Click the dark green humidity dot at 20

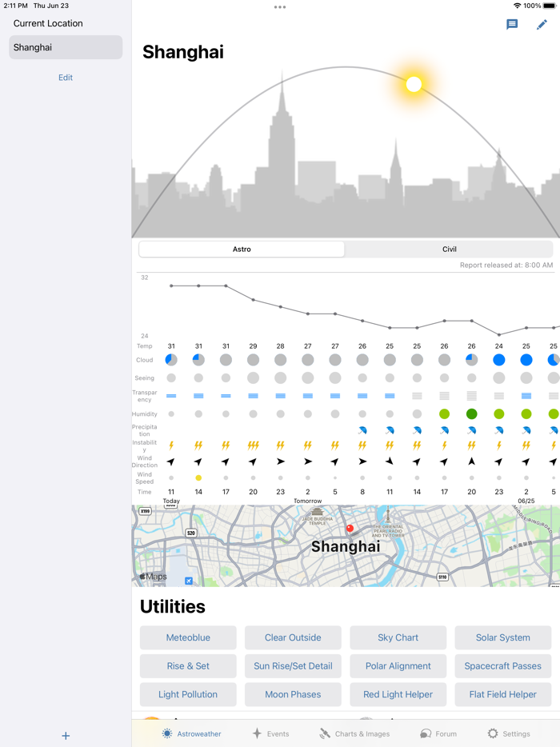472,414
